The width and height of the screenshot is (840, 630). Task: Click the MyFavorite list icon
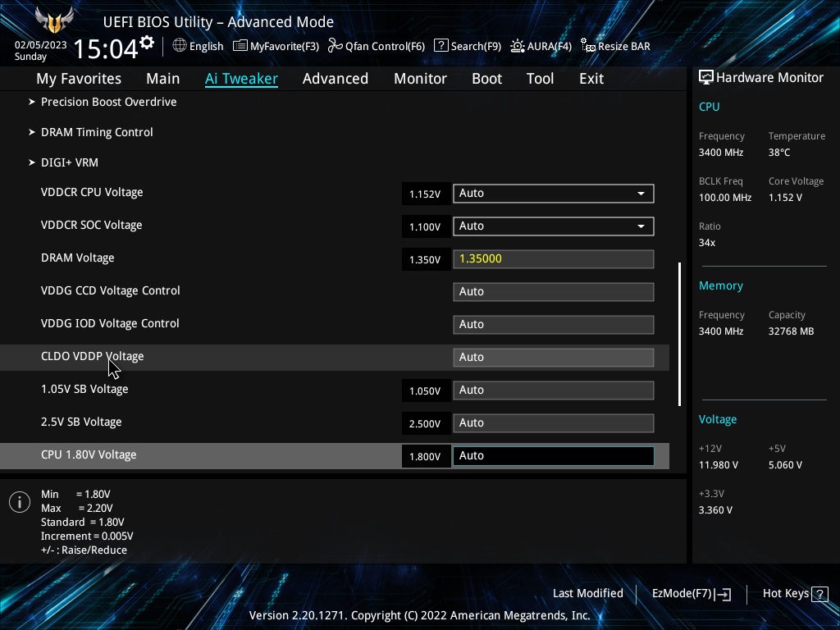pos(240,46)
